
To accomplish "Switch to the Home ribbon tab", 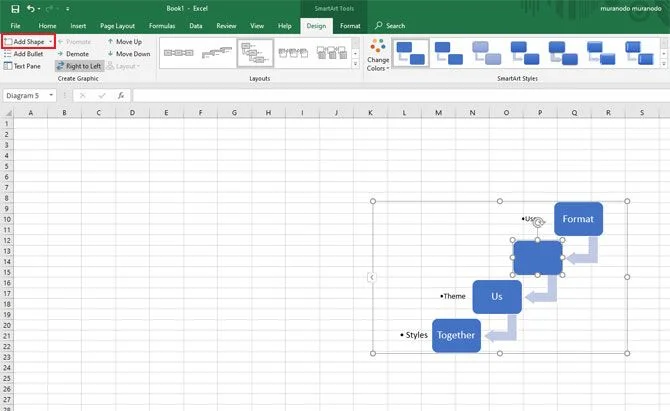I will coord(47,26).
